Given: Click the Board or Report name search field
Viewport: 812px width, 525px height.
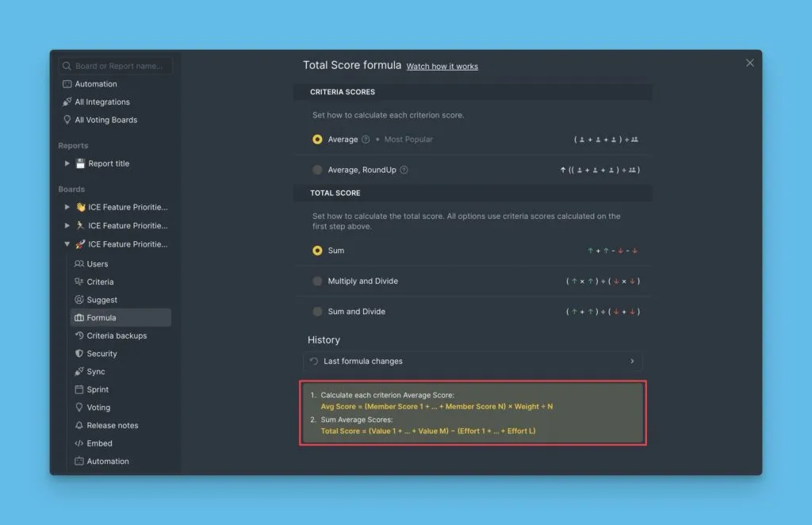Looking at the screenshot, I should click(119, 66).
